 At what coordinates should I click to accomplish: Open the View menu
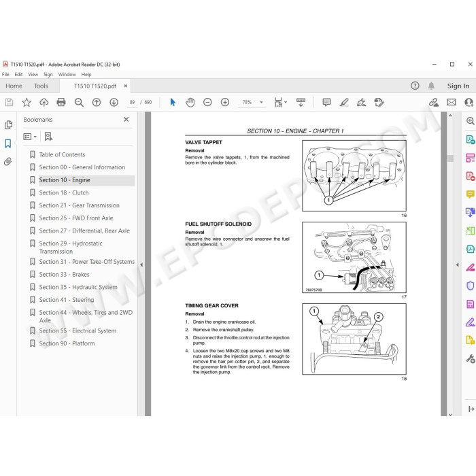(33, 74)
